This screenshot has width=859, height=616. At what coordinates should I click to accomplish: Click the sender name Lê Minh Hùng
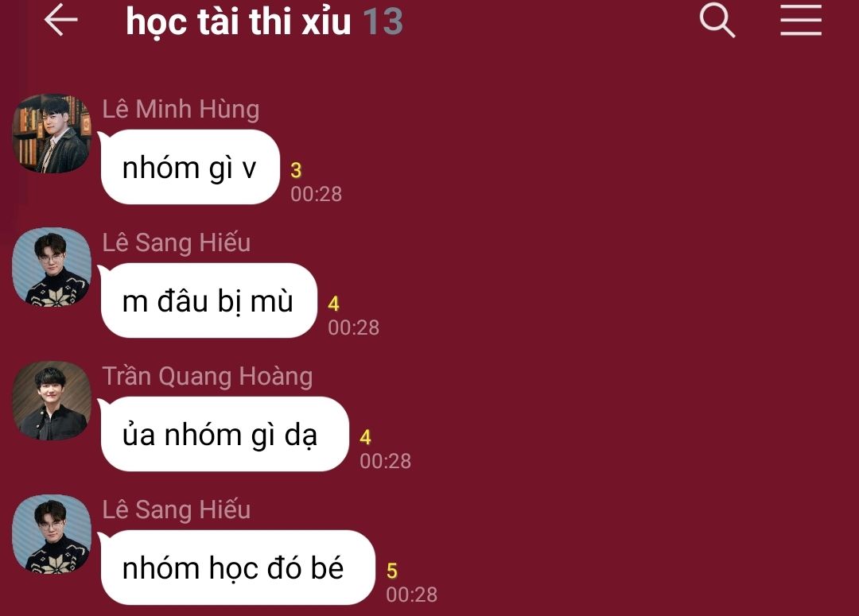click(x=181, y=109)
